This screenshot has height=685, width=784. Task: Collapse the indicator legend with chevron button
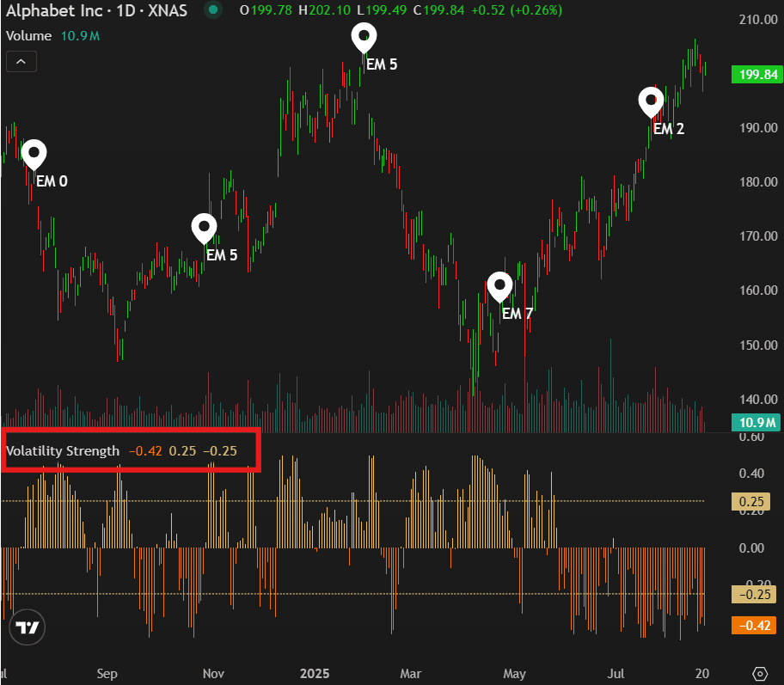(21, 62)
